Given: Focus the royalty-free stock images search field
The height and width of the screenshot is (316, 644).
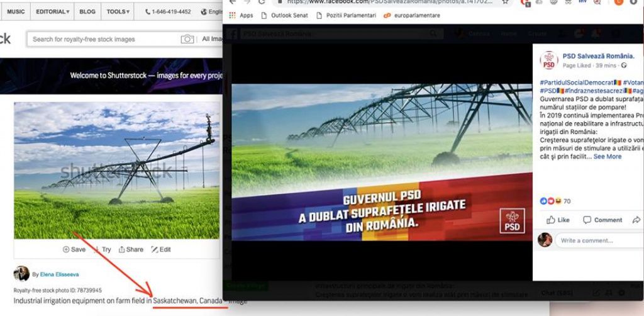Looking at the screenshot, I should [103, 39].
